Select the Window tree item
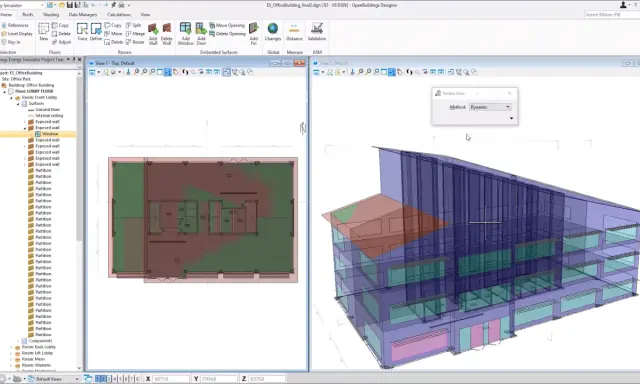The height and width of the screenshot is (384, 640). click(x=50, y=134)
